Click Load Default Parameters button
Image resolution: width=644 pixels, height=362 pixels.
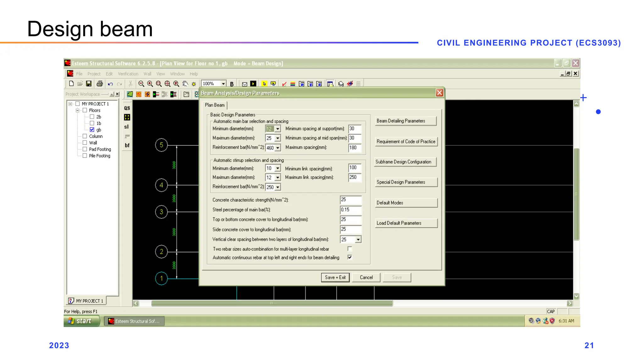tap(406, 223)
